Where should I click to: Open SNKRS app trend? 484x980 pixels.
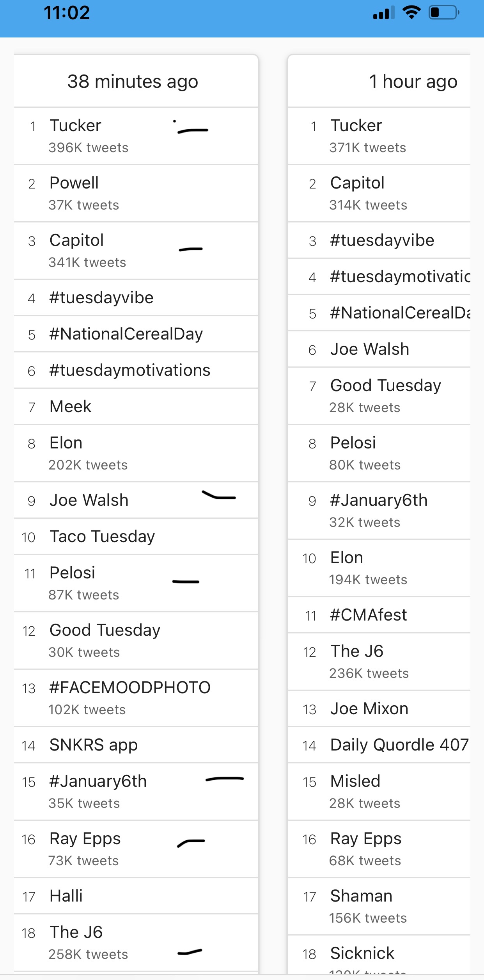click(136, 745)
